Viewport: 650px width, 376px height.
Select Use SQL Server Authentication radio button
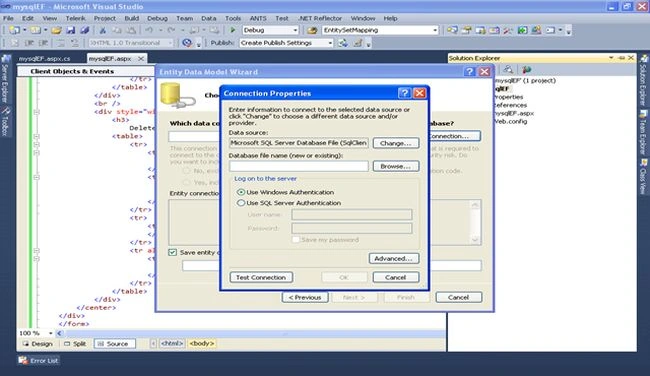241,203
